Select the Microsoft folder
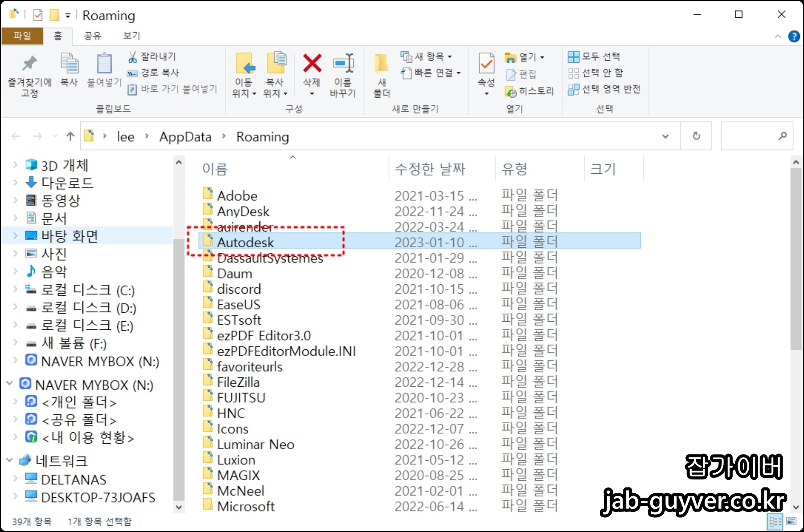The image size is (804, 532). [246, 506]
